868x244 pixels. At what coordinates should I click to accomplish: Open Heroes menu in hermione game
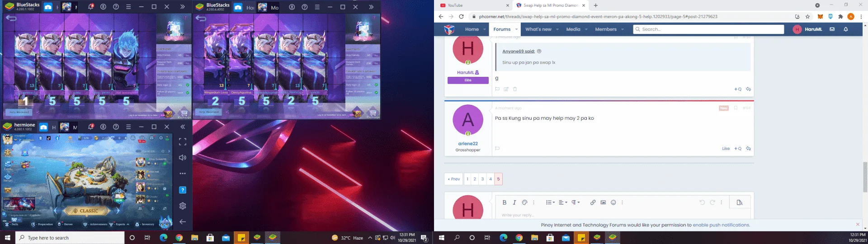(x=66, y=224)
